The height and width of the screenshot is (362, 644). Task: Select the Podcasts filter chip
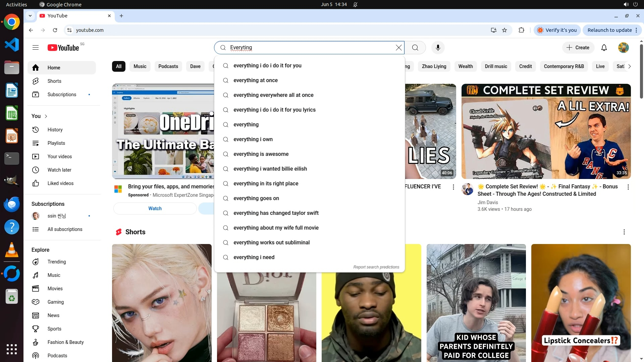click(x=168, y=66)
